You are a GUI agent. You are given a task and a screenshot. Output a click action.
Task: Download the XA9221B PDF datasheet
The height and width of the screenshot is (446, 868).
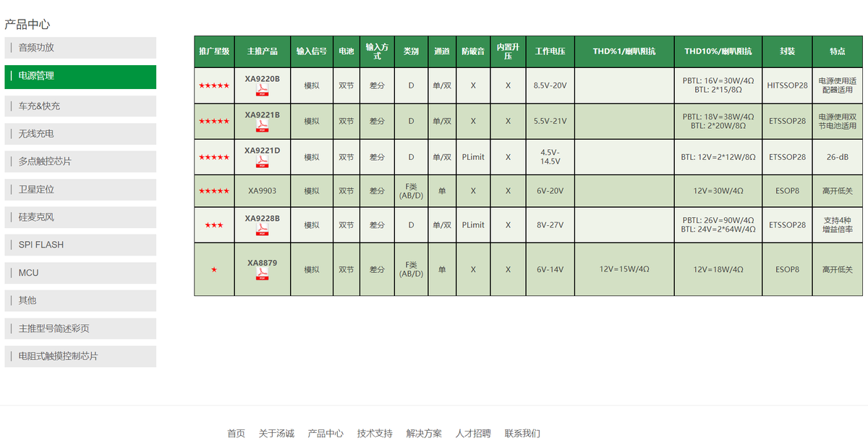262,127
